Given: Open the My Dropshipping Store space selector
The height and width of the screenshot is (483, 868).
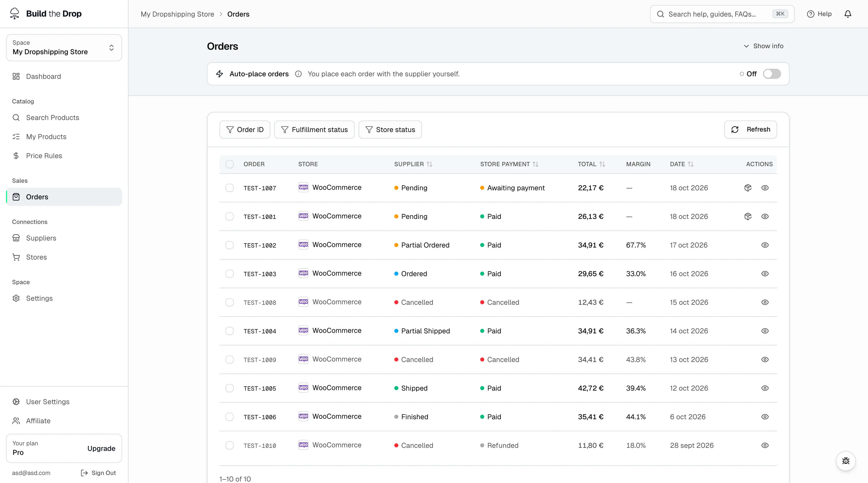Looking at the screenshot, I should pyautogui.click(x=64, y=47).
